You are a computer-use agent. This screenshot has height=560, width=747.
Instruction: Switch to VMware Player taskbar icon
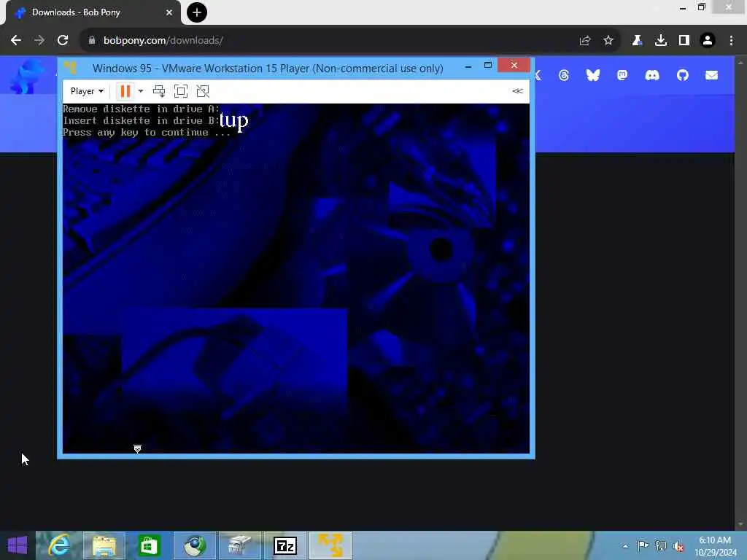click(330, 545)
